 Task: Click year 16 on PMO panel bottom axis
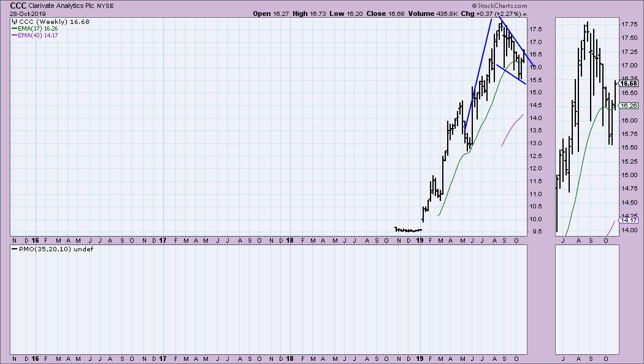tap(36, 358)
